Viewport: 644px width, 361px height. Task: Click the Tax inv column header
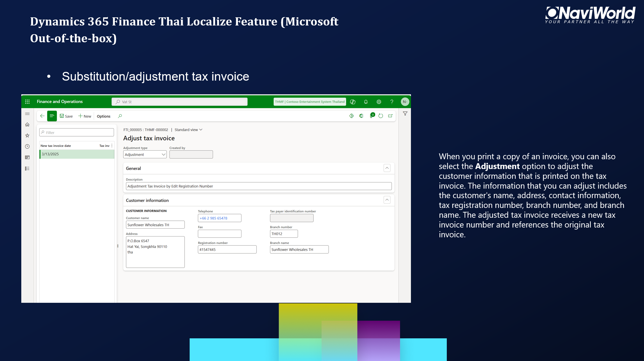(104, 146)
